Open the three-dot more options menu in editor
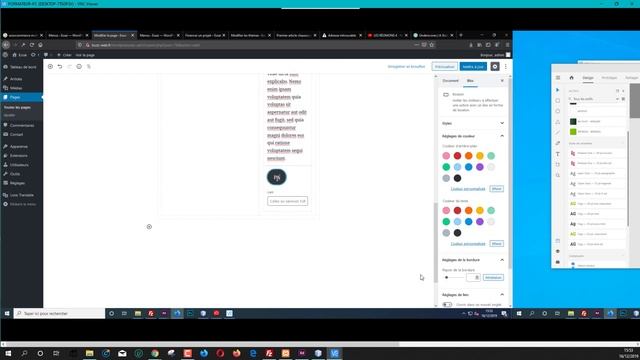The width and height of the screenshot is (640, 360). (506, 67)
